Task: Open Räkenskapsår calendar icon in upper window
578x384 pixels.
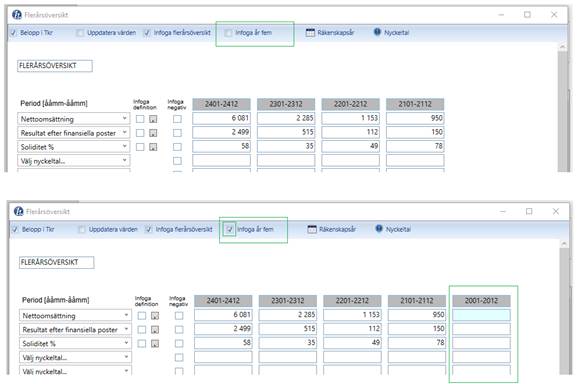Action: coord(310,32)
